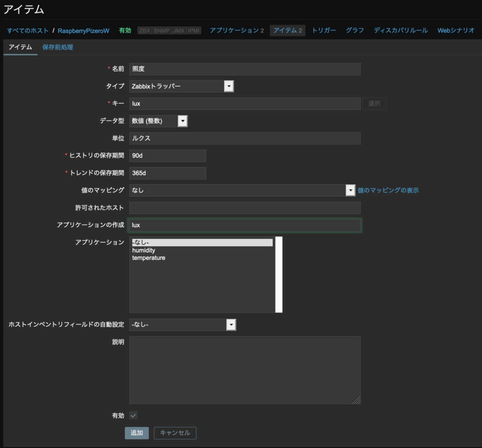Navigate to グラフ
The height and width of the screenshot is (448, 482).
(x=355, y=30)
